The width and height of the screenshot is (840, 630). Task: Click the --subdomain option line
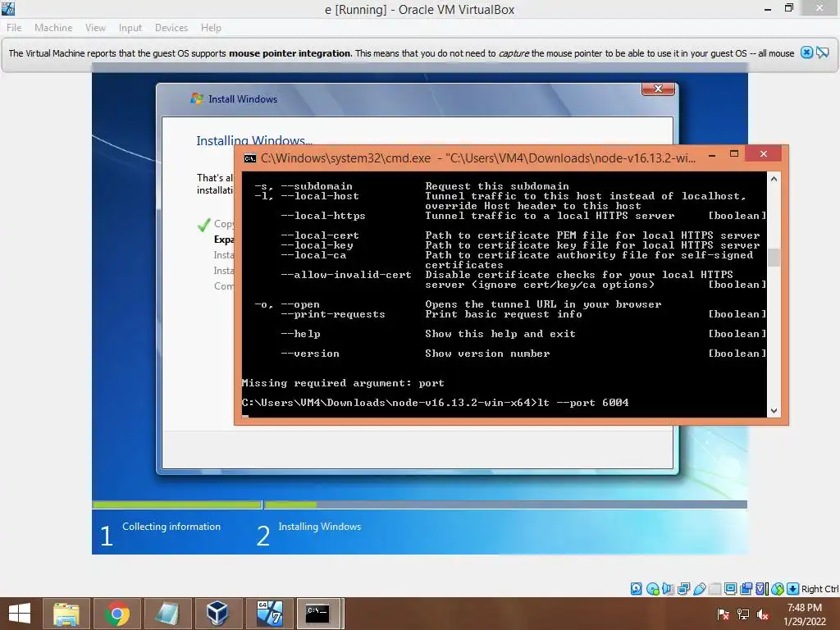pyautogui.click(x=412, y=186)
